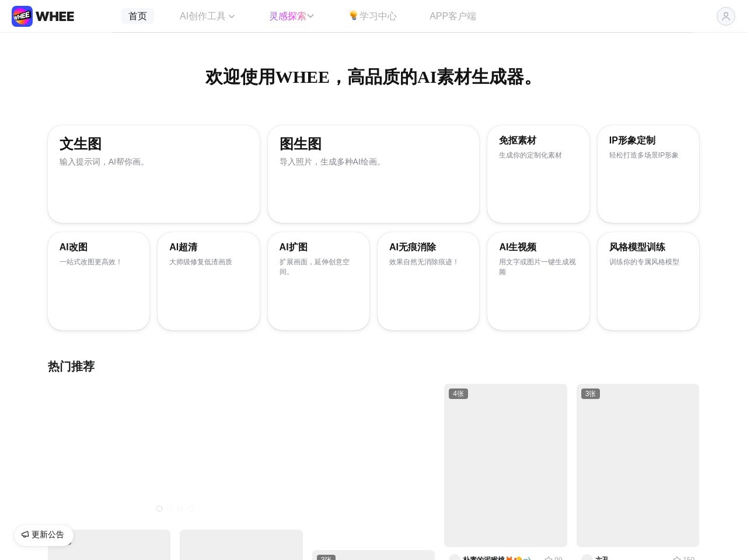Viewport: 747px width, 560px height.
Task: Open the AI改图 tool card
Action: pos(99,281)
